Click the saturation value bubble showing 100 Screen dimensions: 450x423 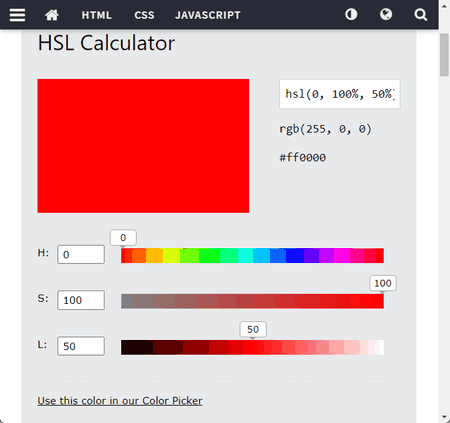point(383,283)
